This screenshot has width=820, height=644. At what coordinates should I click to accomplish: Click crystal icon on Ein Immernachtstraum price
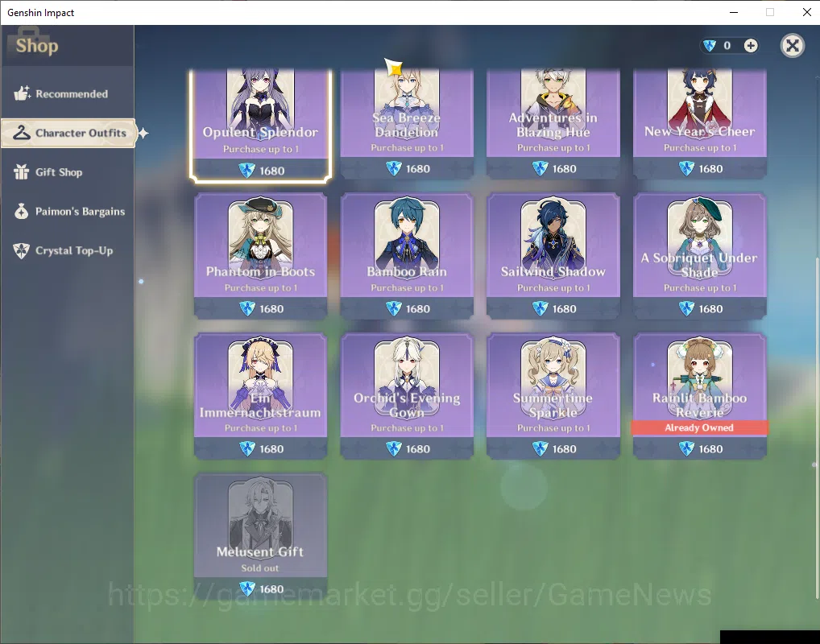(x=246, y=449)
